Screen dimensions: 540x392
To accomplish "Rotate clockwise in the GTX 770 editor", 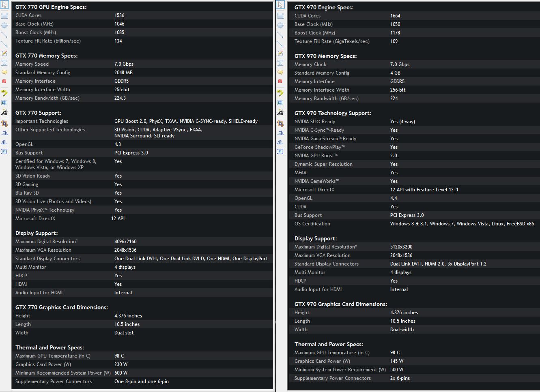I will point(4,133).
